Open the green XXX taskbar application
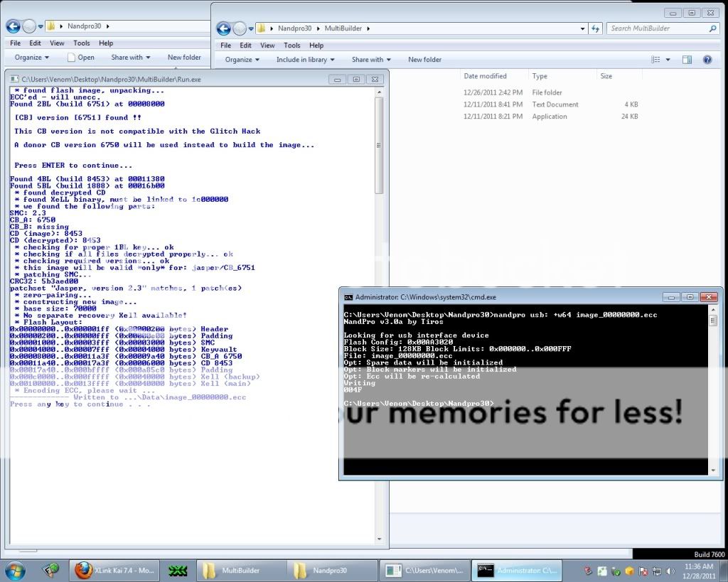Viewport: 728px width, 582px height. point(177,570)
